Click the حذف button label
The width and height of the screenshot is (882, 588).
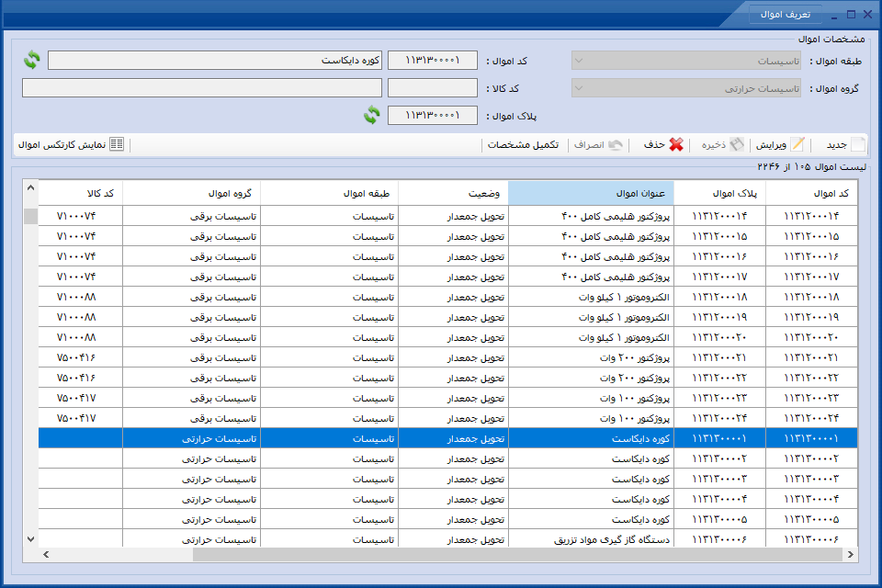pyautogui.click(x=654, y=144)
